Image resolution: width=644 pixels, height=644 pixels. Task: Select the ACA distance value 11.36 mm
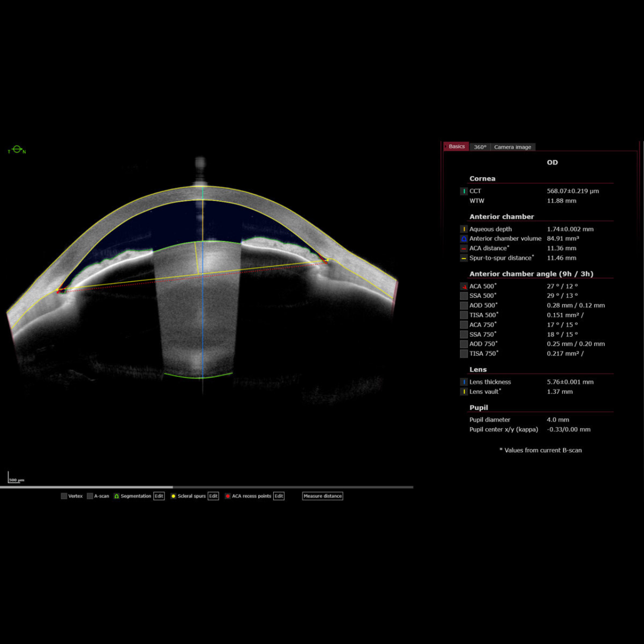[561, 248]
